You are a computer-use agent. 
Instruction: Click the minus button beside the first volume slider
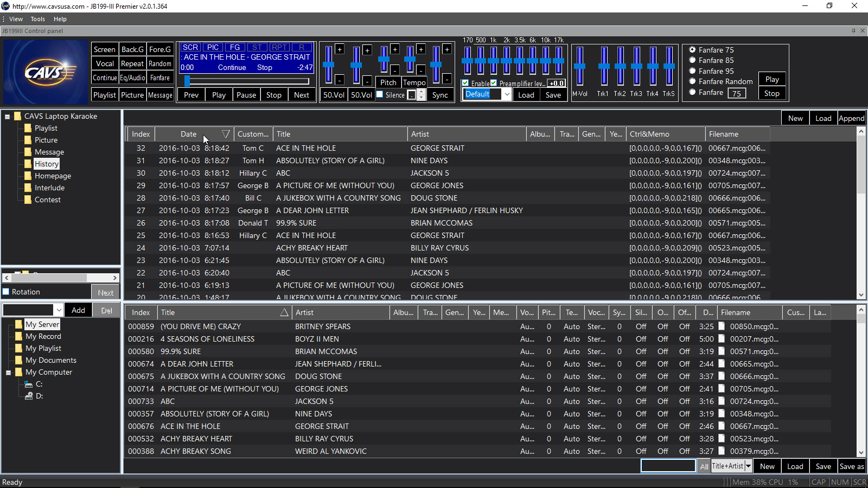pos(340,80)
